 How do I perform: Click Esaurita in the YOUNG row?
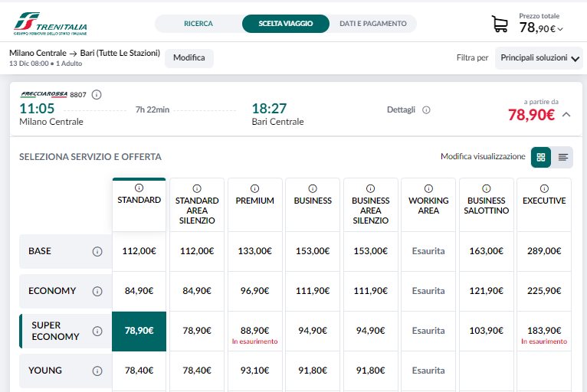click(x=428, y=371)
